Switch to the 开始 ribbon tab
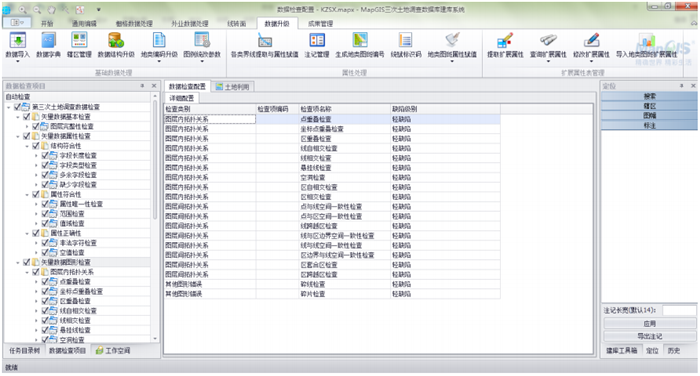The height and width of the screenshot is (376, 700). click(47, 24)
